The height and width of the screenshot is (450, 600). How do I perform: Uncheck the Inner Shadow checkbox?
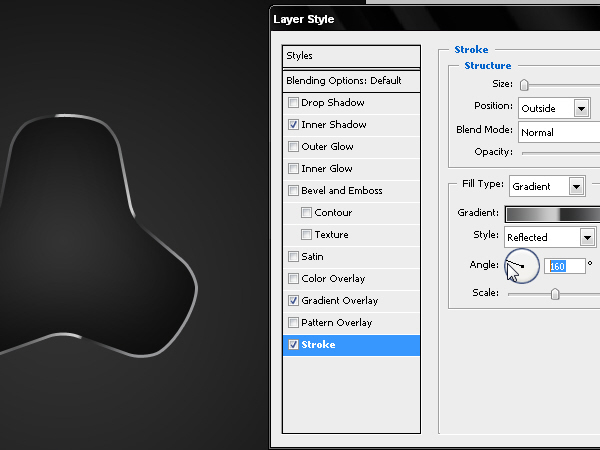[293, 125]
